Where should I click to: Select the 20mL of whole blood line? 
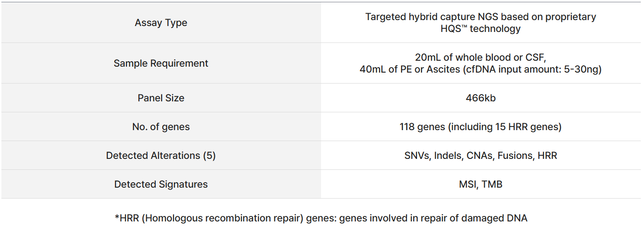480,58
